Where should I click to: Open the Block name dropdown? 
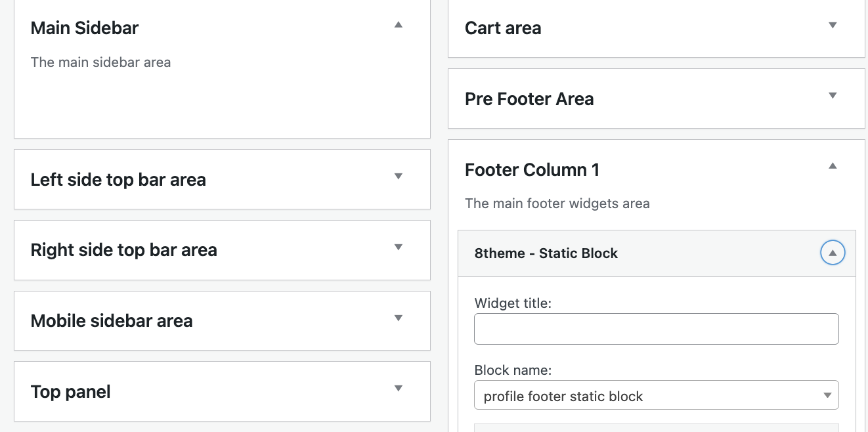(657, 396)
